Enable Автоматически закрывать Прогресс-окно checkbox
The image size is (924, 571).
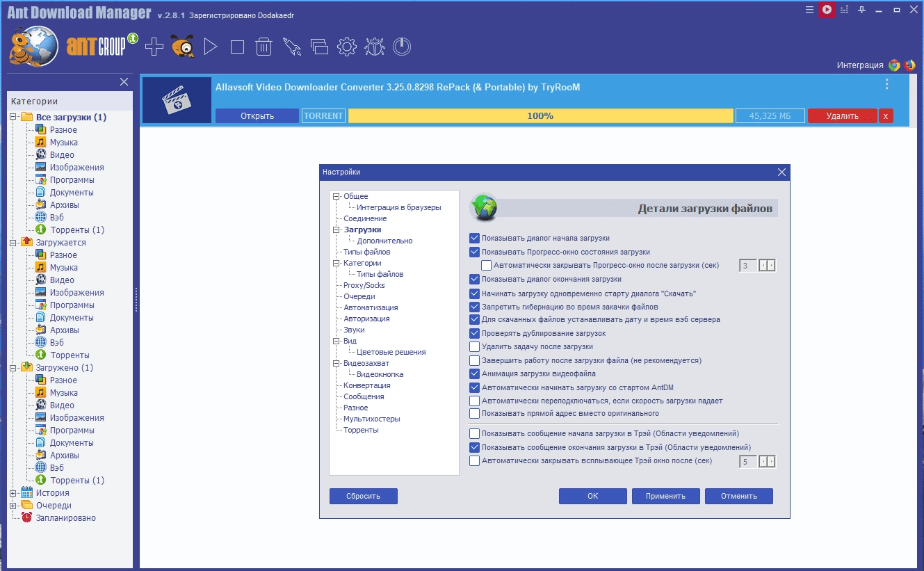pyautogui.click(x=487, y=265)
